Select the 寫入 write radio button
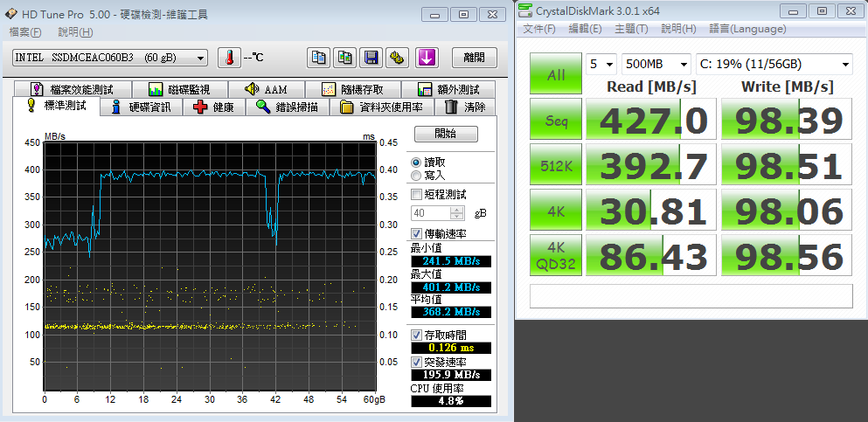This screenshot has width=868, height=422. (x=415, y=175)
